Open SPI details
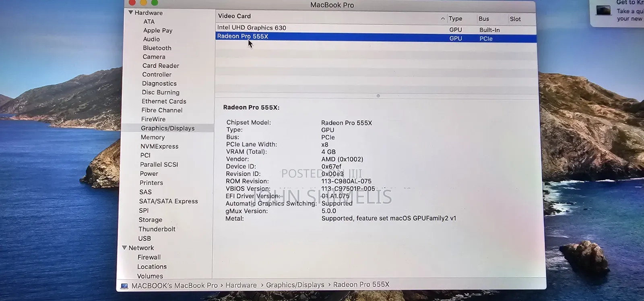Image resolution: width=644 pixels, height=301 pixels. pos(144,211)
